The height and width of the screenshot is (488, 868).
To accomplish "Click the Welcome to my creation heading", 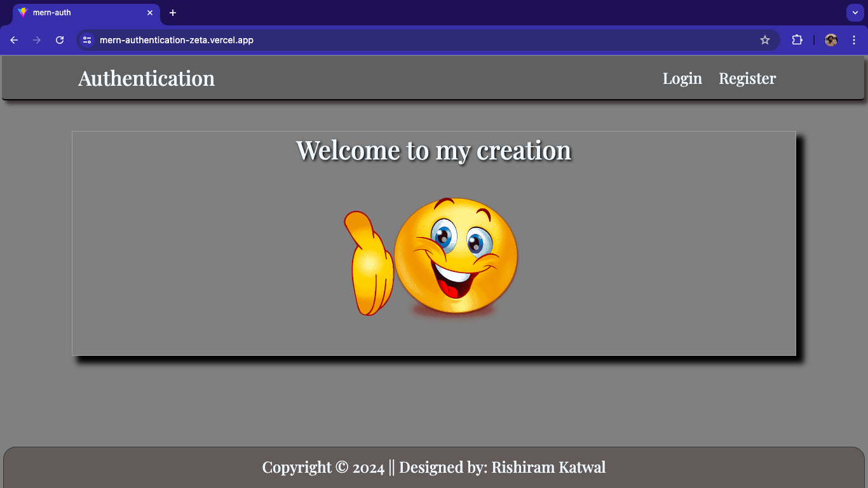I will click(433, 150).
